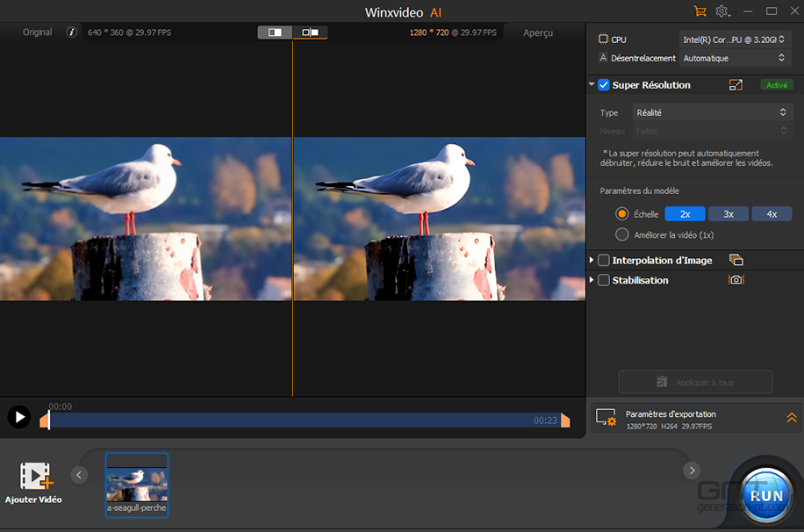Click the Désentrelacement icon
804x532 pixels.
[x=604, y=57]
